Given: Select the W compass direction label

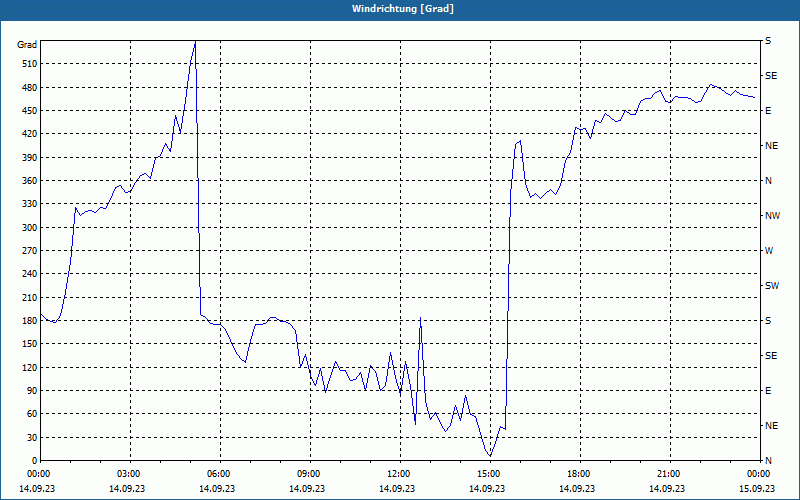Looking at the screenshot, I should pos(769,251).
